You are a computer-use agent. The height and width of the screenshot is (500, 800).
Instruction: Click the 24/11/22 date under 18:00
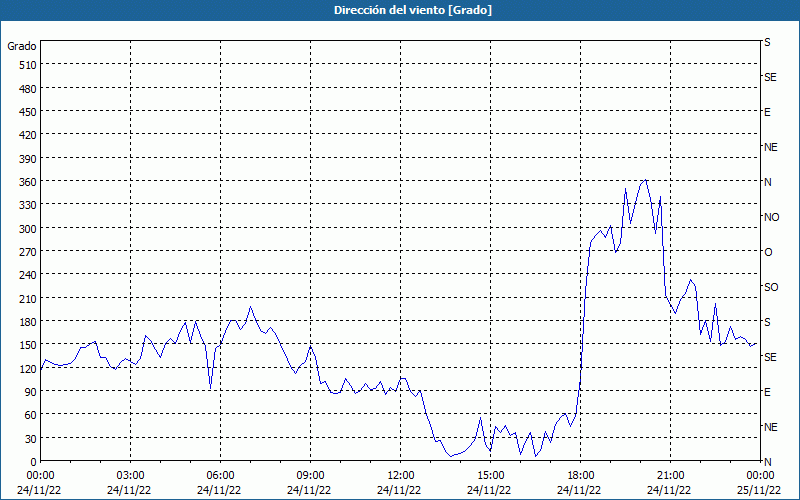(x=581, y=490)
